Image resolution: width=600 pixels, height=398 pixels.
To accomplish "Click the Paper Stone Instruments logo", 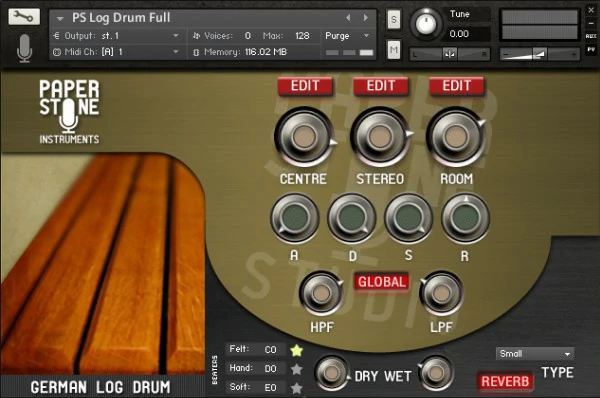I will click(x=69, y=111).
